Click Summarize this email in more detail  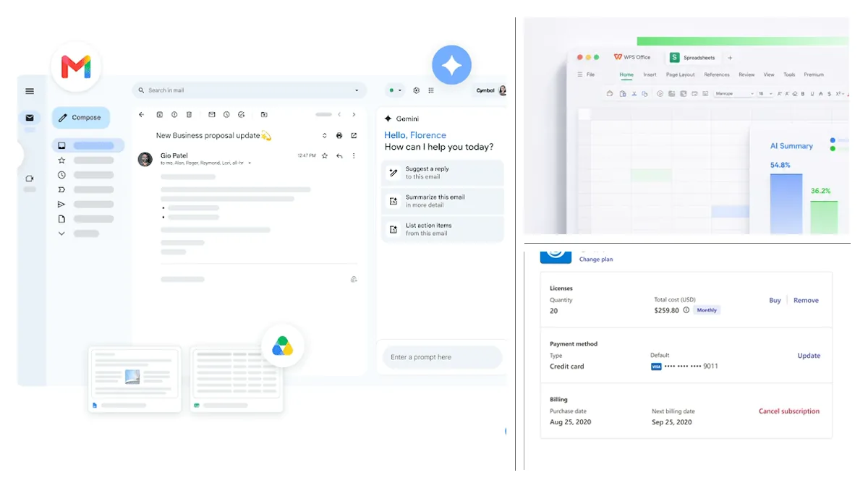coord(443,201)
